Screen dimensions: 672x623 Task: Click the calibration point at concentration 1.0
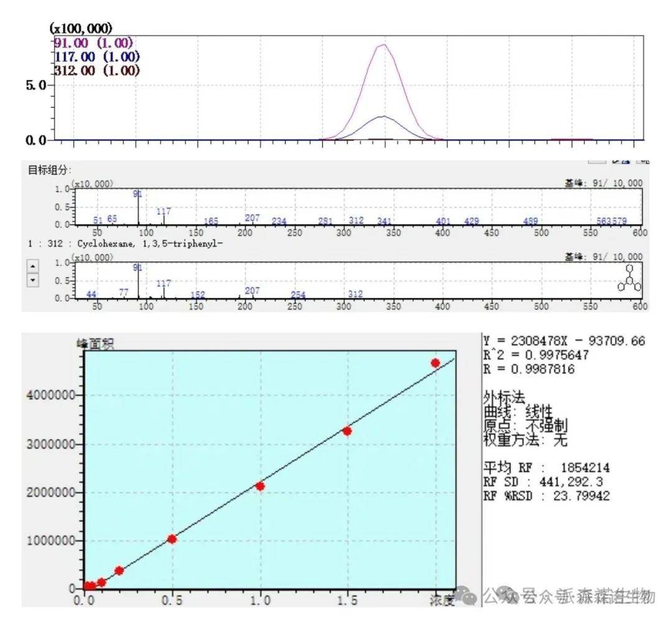pyautogui.click(x=260, y=486)
